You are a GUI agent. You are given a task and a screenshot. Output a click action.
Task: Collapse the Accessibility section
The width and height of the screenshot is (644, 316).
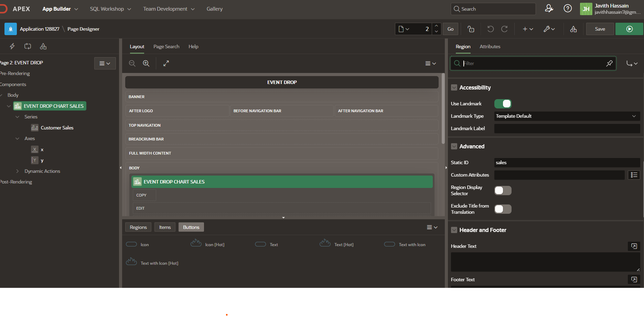coord(454,87)
